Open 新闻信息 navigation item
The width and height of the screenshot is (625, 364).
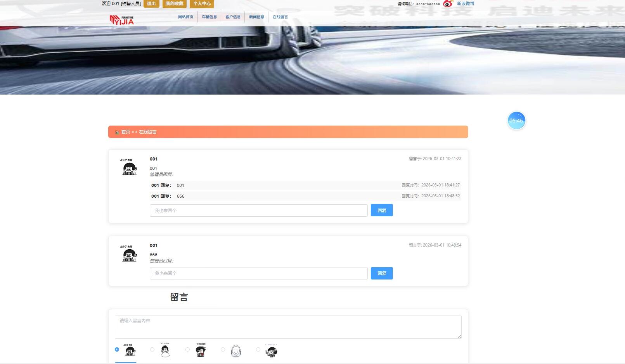point(256,17)
